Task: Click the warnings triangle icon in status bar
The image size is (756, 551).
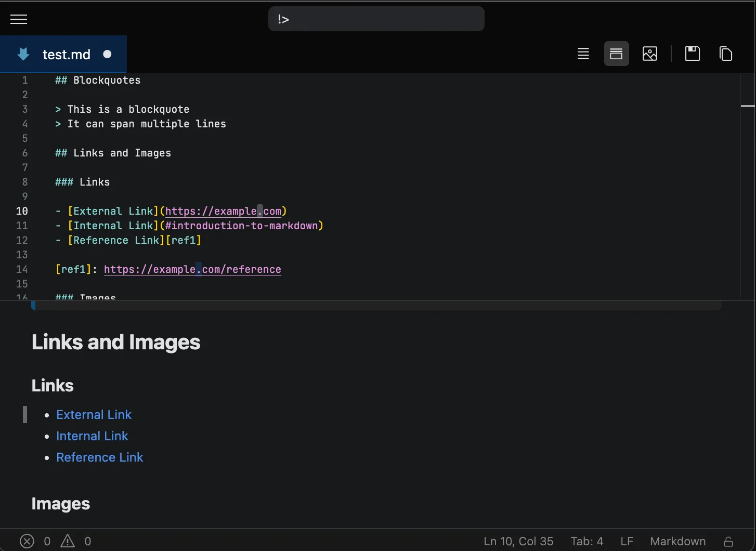Action: tap(68, 541)
